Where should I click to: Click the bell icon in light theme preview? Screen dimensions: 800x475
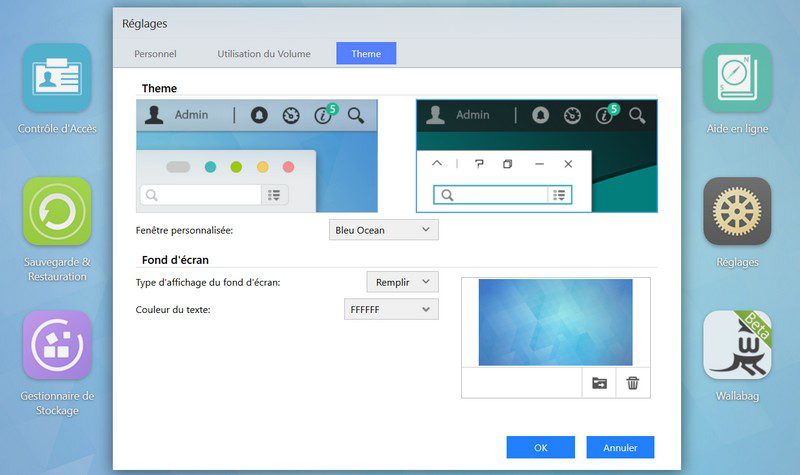259,115
